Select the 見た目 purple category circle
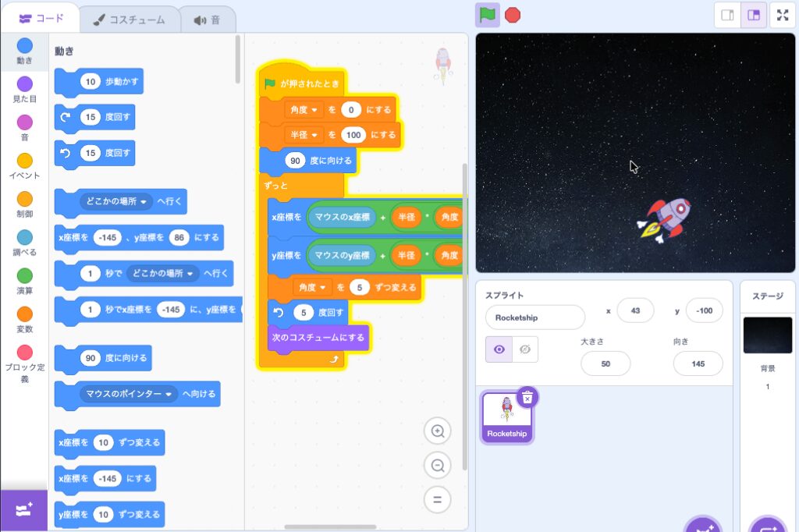Viewport: 799px width, 532px height. (x=24, y=84)
